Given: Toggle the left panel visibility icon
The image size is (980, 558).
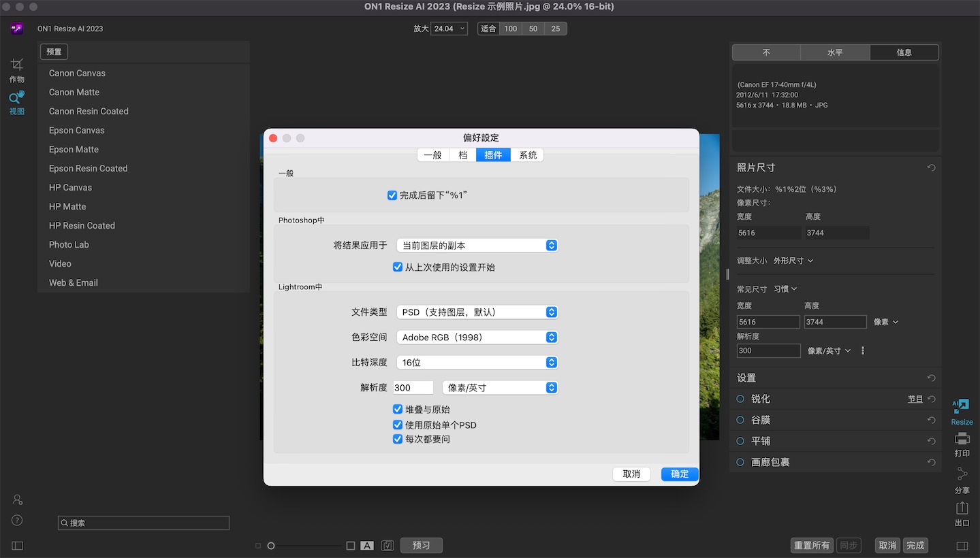Looking at the screenshot, I should click(17, 546).
